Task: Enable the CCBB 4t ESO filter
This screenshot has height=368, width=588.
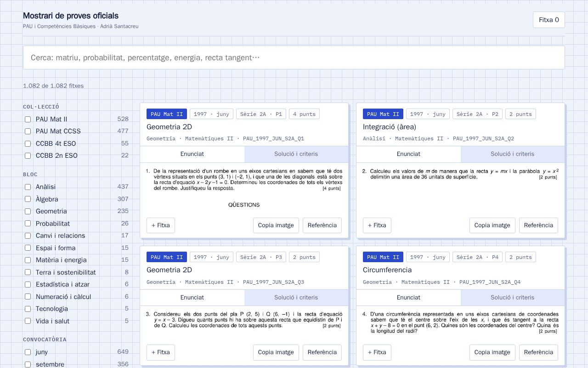Action: click(x=28, y=144)
